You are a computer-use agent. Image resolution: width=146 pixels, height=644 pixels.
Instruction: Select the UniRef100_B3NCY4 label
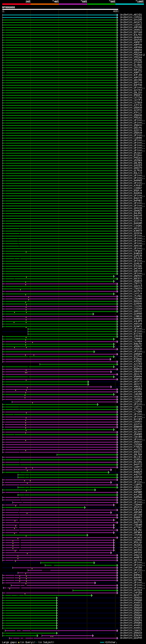[x=131, y=218]
